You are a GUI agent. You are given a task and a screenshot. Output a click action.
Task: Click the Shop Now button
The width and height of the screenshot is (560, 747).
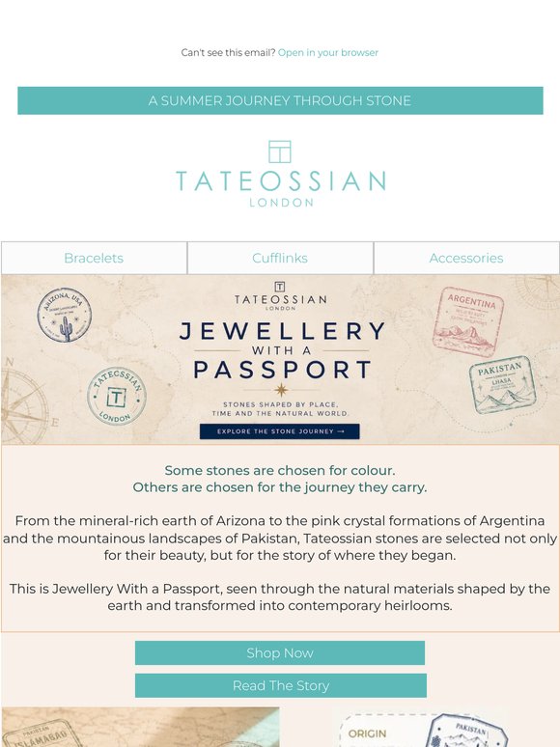click(x=280, y=652)
